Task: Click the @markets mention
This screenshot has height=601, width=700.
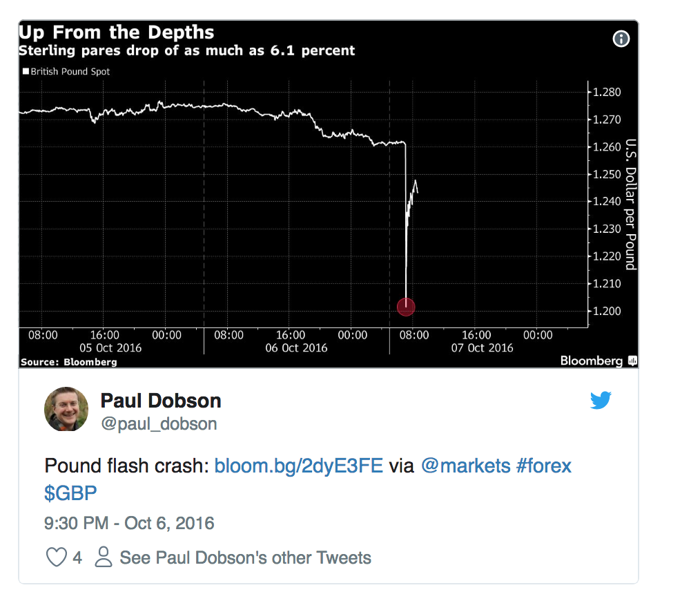Action: pyautogui.click(x=465, y=466)
